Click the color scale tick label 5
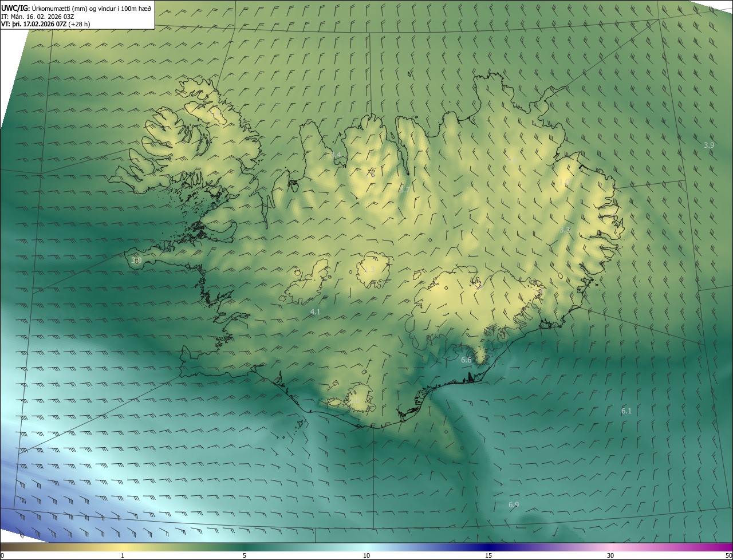733x560 pixels. click(x=245, y=556)
